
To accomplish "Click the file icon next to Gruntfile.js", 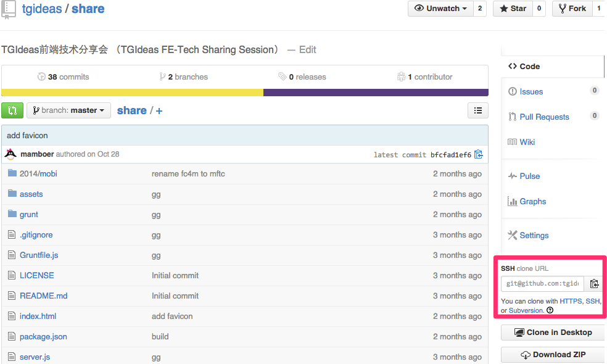I will point(12,255).
